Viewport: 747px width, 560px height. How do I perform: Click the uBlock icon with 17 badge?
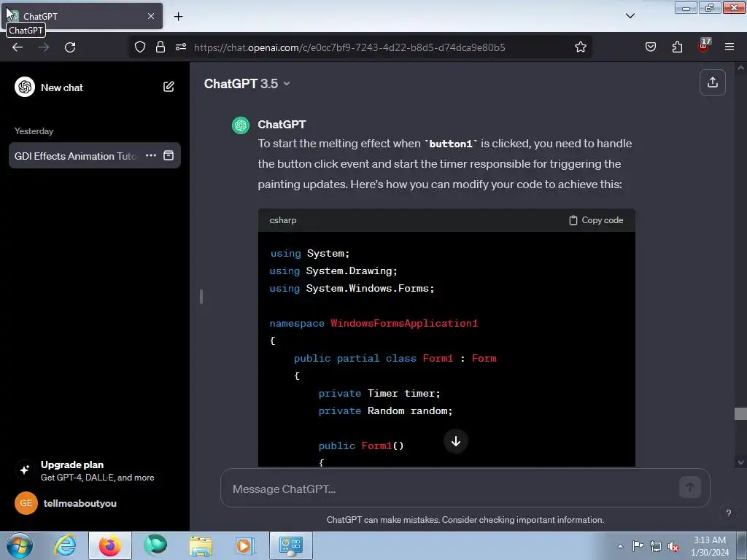click(x=704, y=46)
